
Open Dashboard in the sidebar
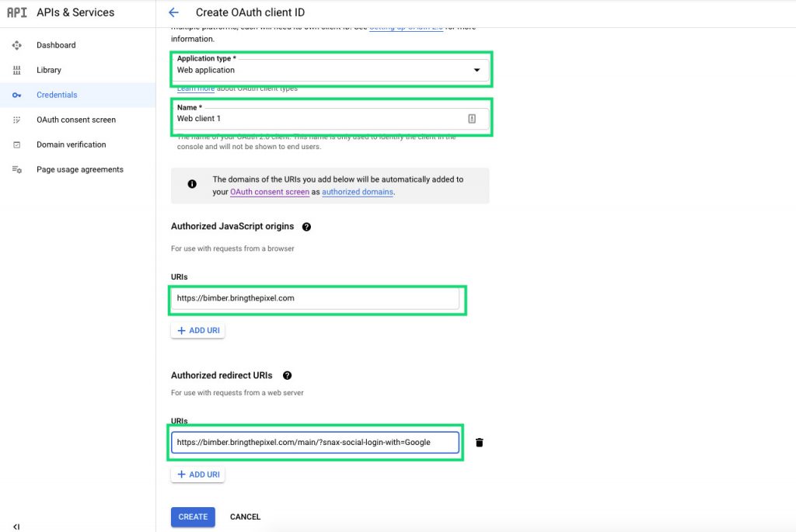pyautogui.click(x=56, y=45)
